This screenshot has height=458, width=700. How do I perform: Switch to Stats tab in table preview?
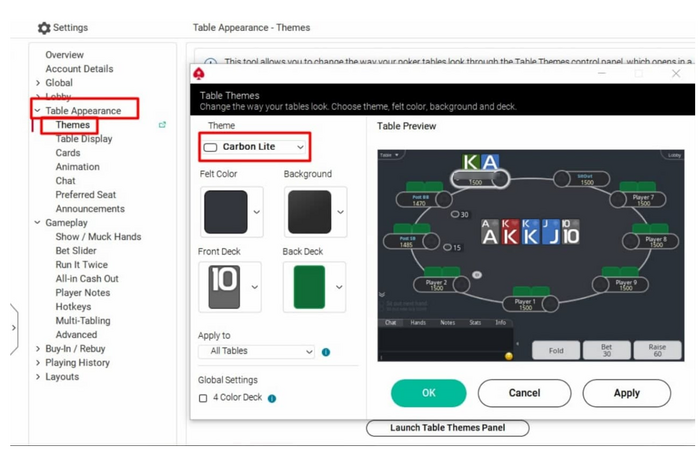(475, 323)
